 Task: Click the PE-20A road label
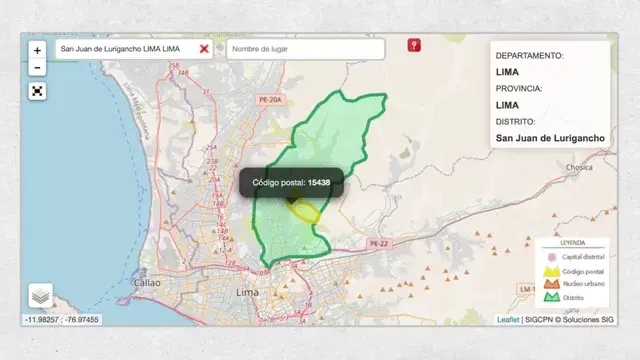tap(270, 100)
